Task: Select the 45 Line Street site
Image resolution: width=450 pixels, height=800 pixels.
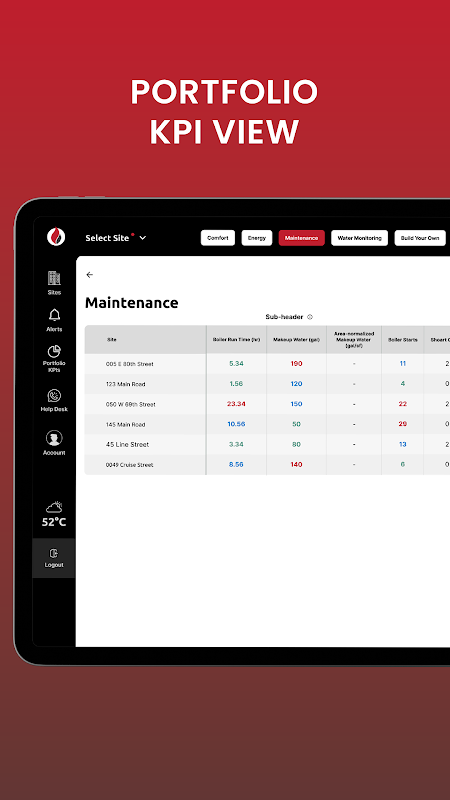Action: tap(128, 444)
